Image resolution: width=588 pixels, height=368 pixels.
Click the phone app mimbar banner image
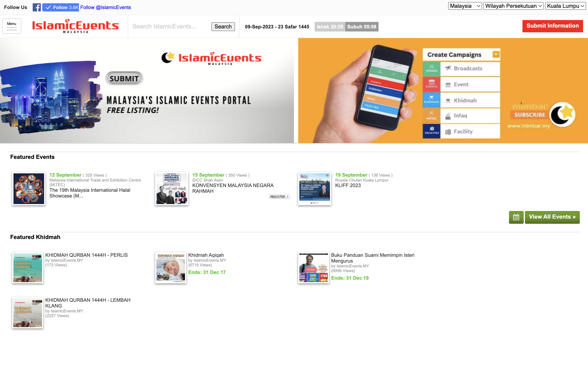pos(443,91)
